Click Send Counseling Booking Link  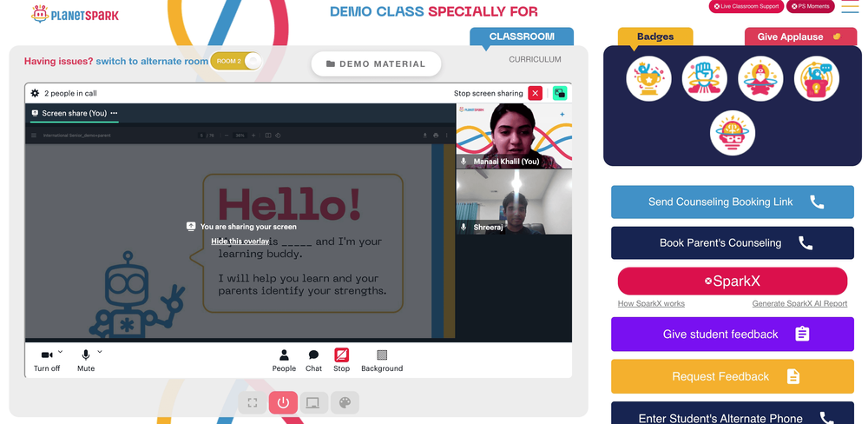click(x=733, y=202)
